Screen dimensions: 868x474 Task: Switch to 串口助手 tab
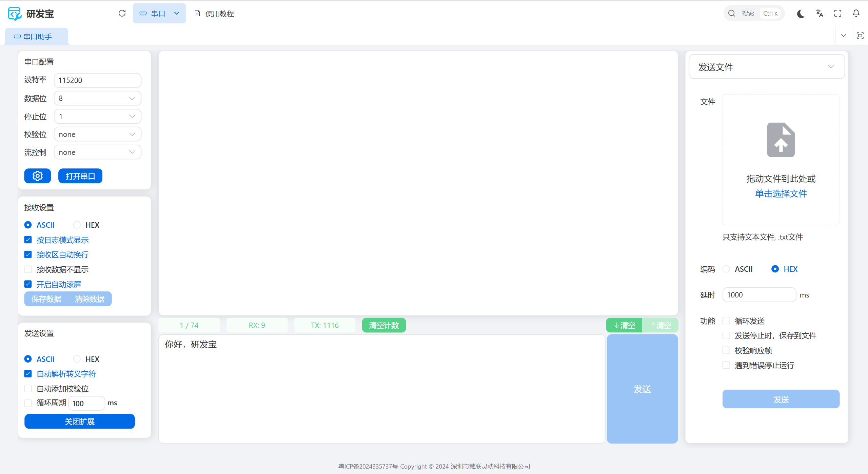click(x=37, y=37)
